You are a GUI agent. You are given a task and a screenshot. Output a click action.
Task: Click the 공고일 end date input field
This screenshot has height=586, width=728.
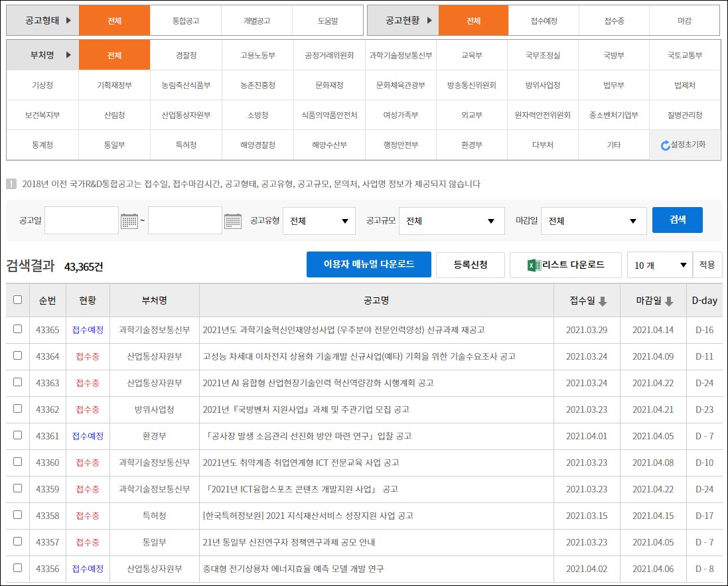tap(185, 220)
